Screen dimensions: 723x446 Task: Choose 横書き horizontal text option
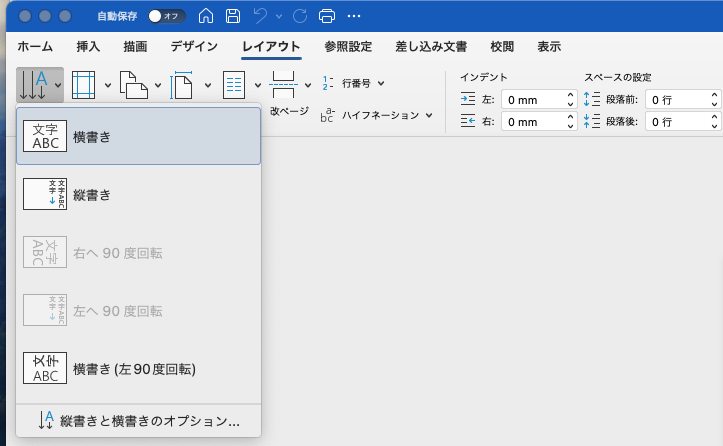pyautogui.click(x=138, y=136)
